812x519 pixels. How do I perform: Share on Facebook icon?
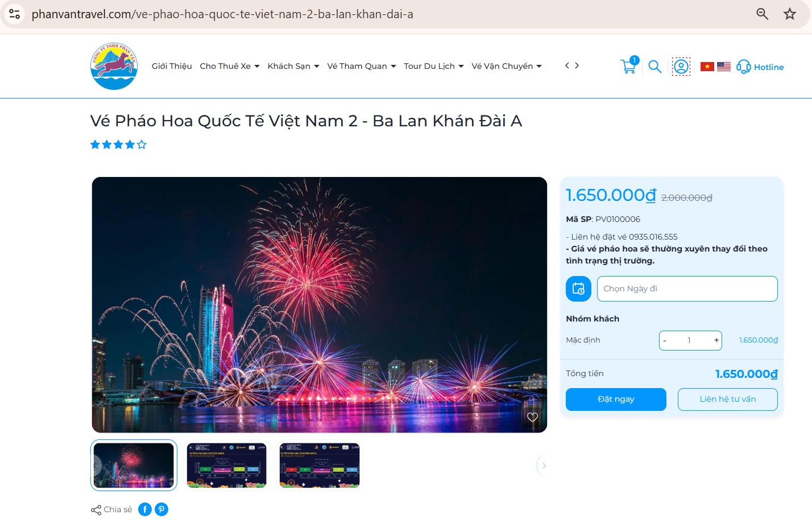click(x=145, y=509)
